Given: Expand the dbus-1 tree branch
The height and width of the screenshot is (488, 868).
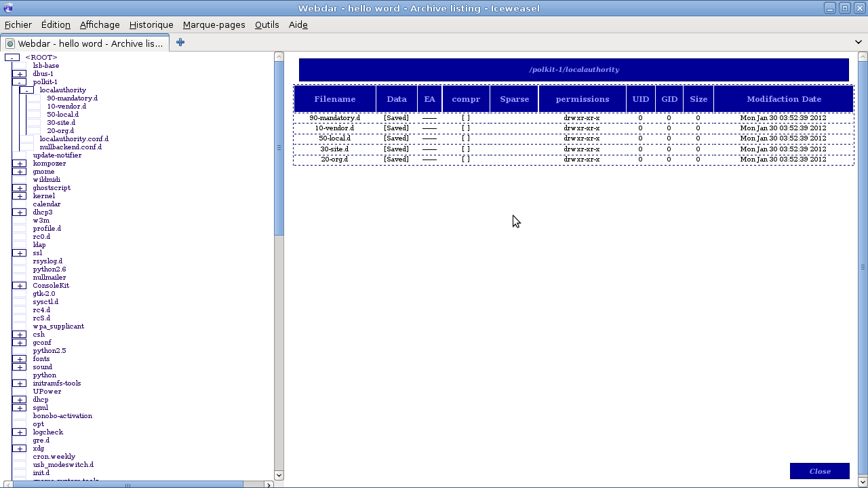Looking at the screenshot, I should [x=19, y=73].
